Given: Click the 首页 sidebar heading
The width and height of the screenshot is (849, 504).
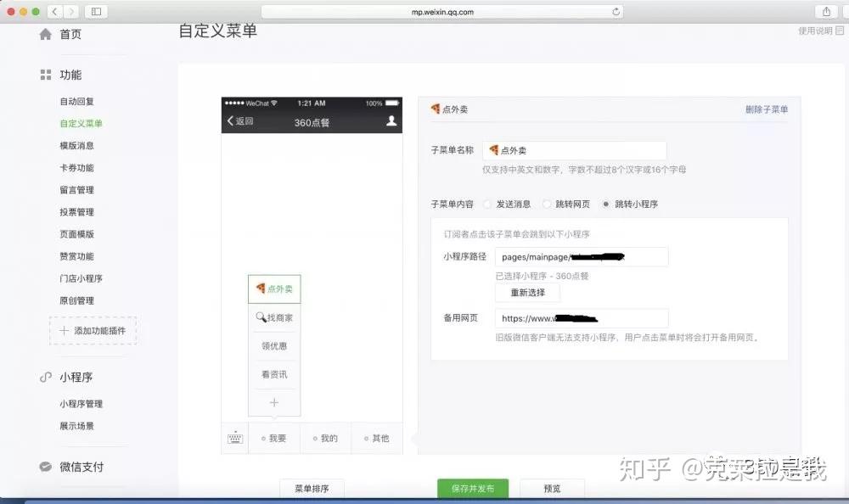Looking at the screenshot, I should (70, 34).
